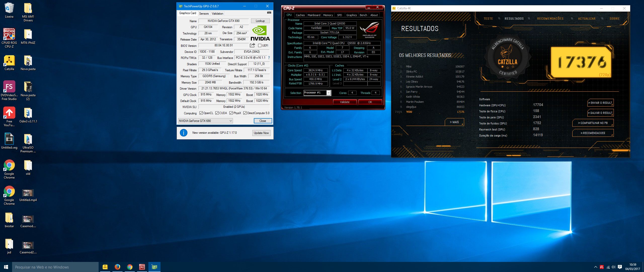Switch to the Graphics tab in CPU-Z
Screen dimensions: 644x272
(x=351, y=15)
